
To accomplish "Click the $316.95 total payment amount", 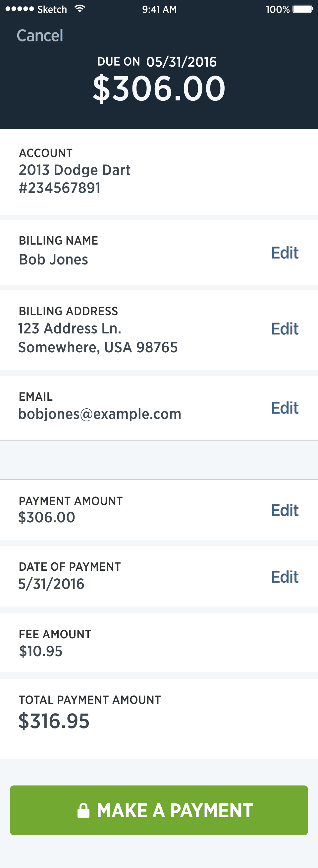I will pyautogui.click(x=54, y=721).
